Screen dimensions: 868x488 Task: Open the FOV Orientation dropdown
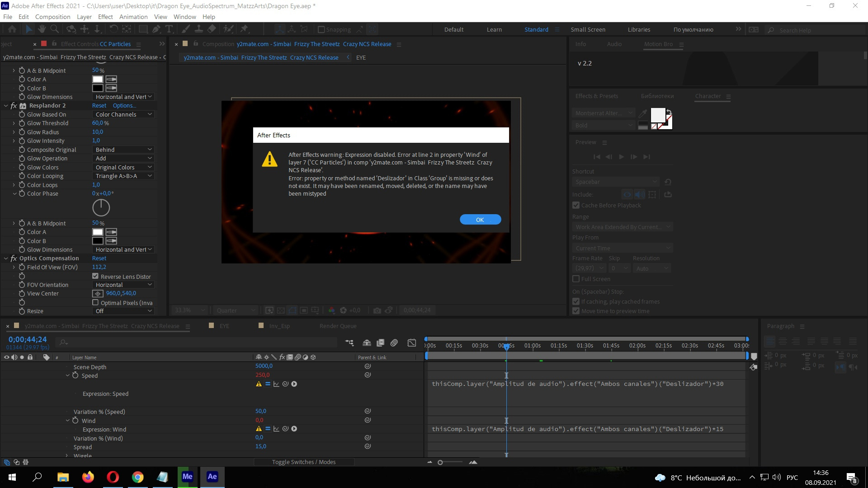tap(123, 285)
